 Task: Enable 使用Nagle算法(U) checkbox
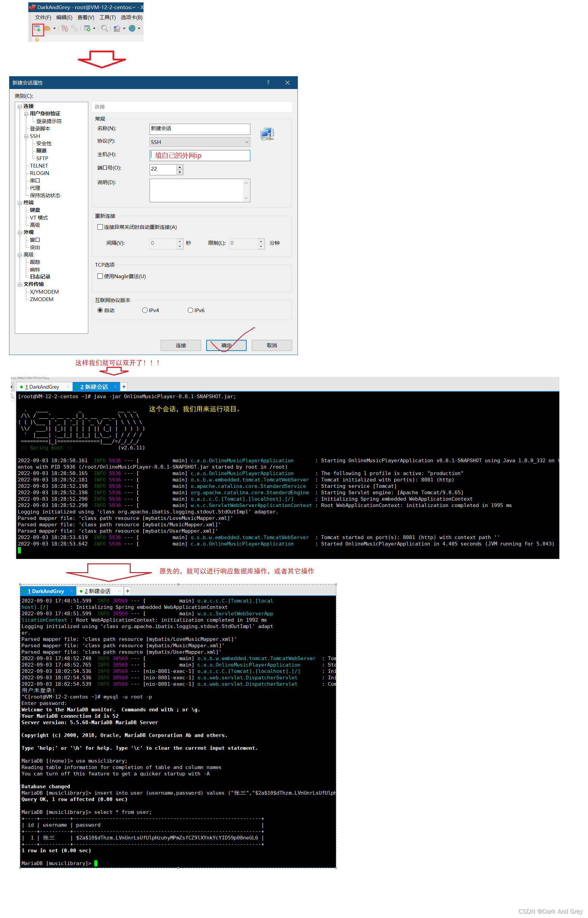tap(100, 276)
